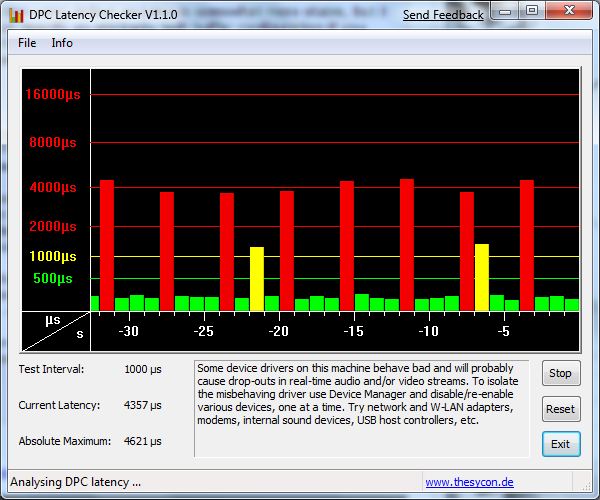Select the yellow 1000µs scale label
The width and height of the screenshot is (600, 500).
click(53, 256)
